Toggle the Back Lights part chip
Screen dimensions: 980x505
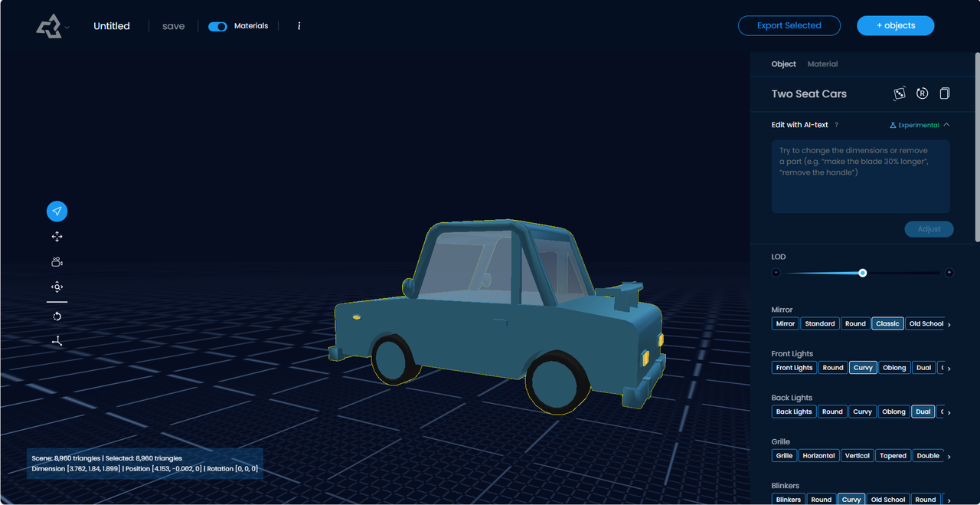click(794, 412)
